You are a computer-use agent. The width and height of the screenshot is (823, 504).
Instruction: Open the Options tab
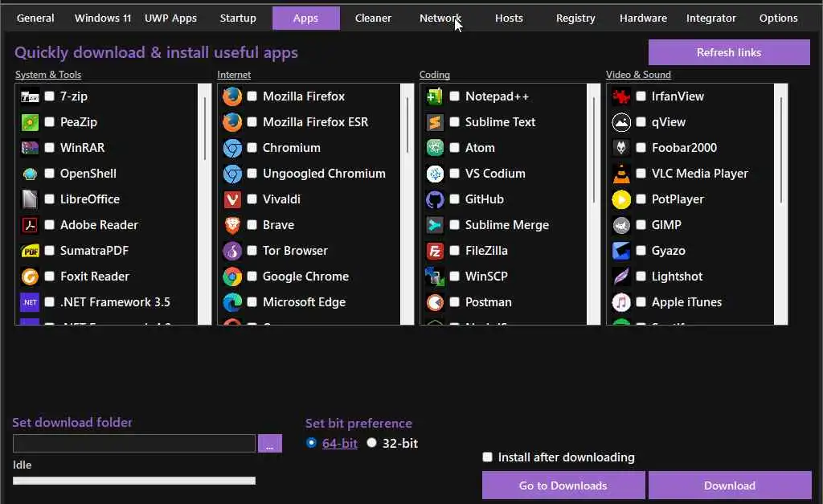[778, 18]
